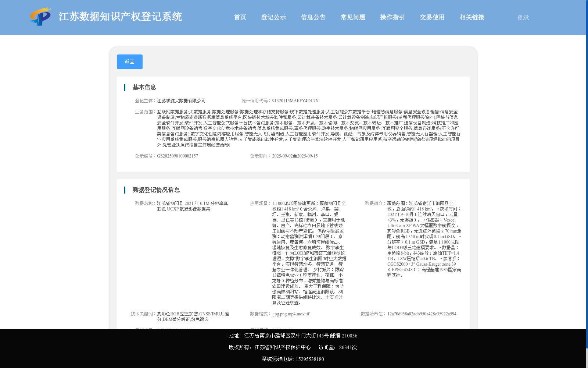
Task: Select the 基本信息 section header
Action: coord(144,87)
